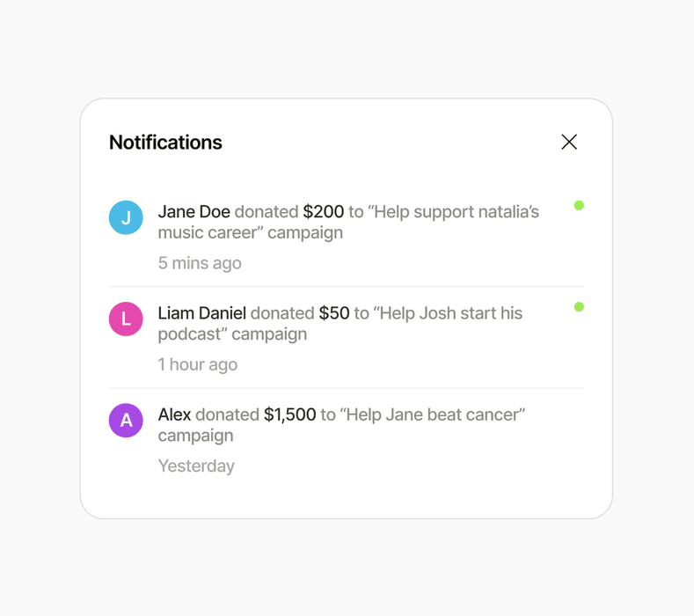The width and height of the screenshot is (694, 616).
Task: Click Alex's purple A avatar
Action: 126,421
